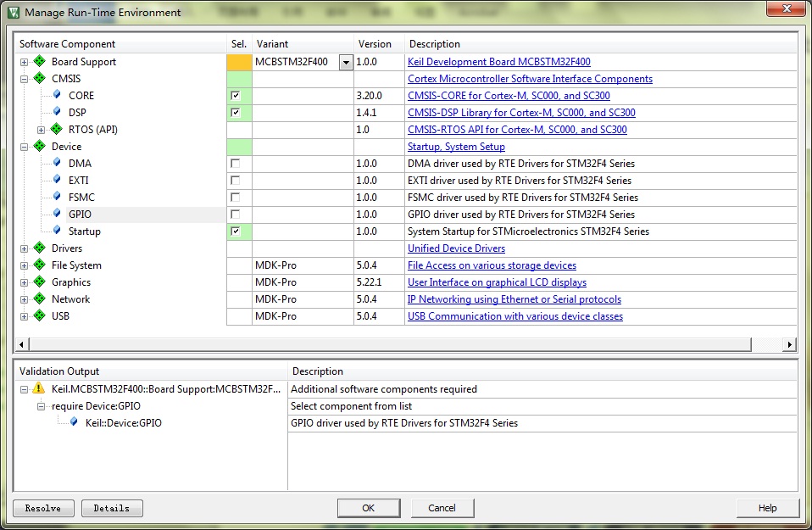
Task: Expand the RTOS (API) tree node
Action: coord(41,130)
